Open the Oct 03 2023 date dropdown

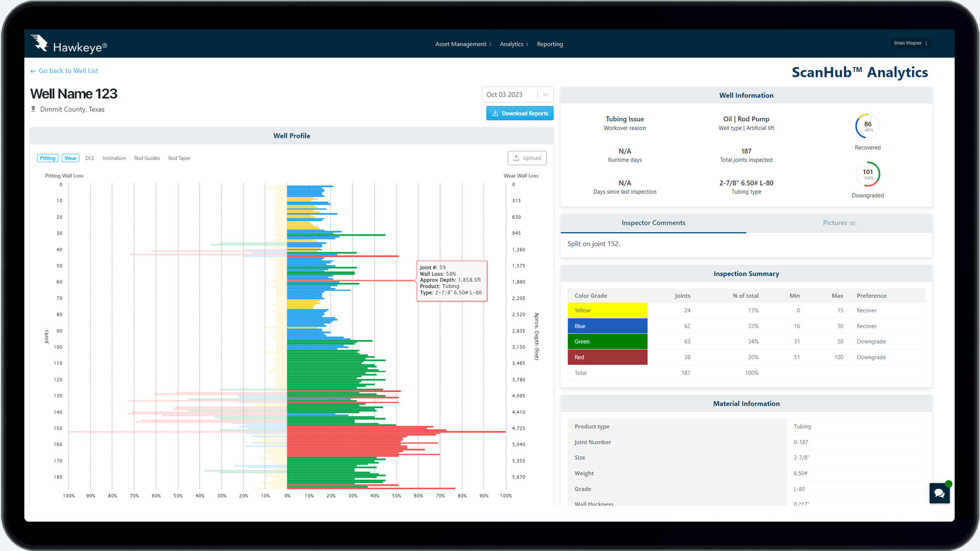tap(517, 94)
